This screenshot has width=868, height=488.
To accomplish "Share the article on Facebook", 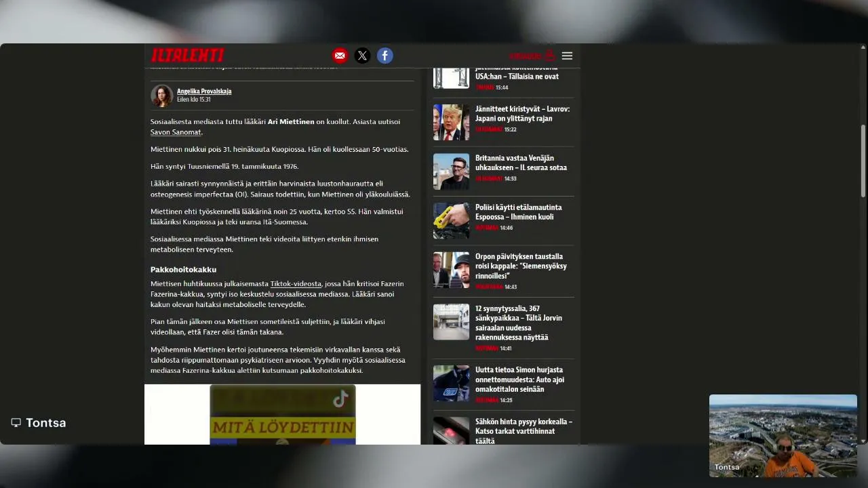I will click(x=384, y=56).
